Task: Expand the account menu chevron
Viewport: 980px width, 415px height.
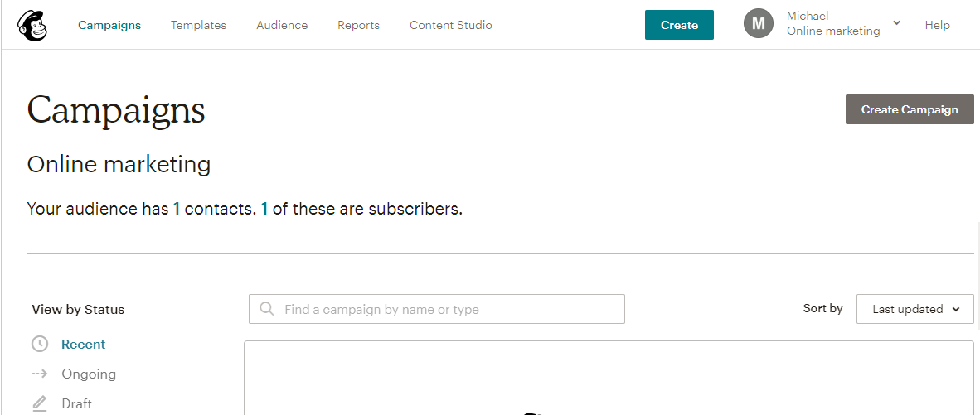Action: [x=896, y=23]
